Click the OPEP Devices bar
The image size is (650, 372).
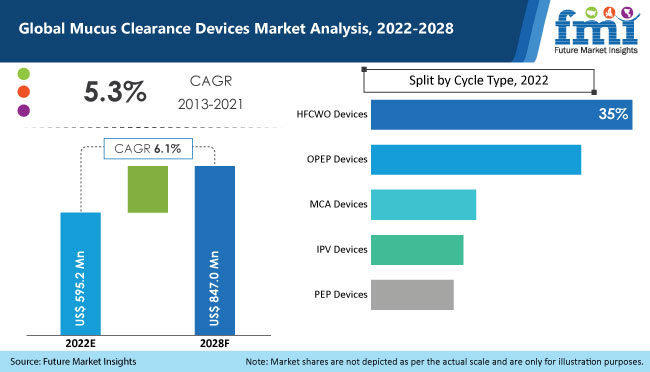tap(476, 160)
